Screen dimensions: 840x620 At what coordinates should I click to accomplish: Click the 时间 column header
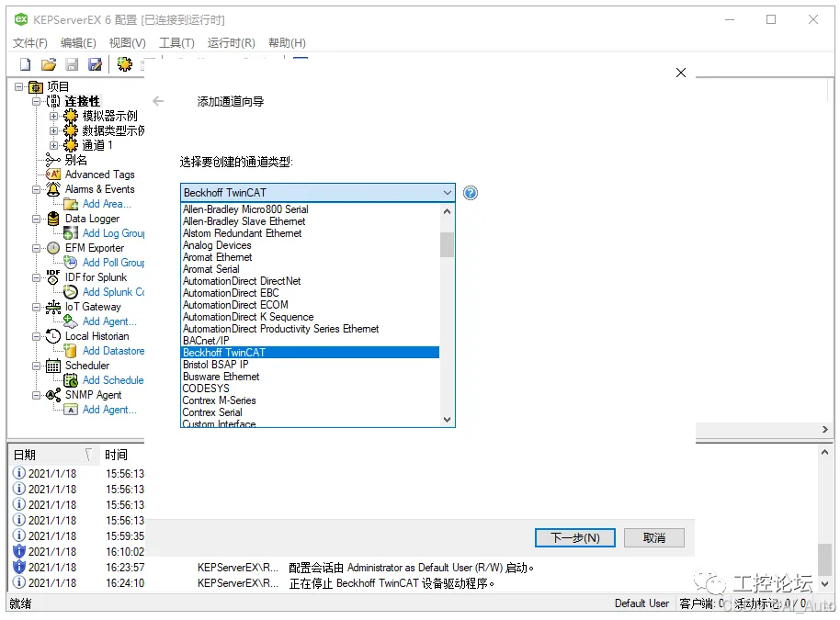tap(122, 455)
